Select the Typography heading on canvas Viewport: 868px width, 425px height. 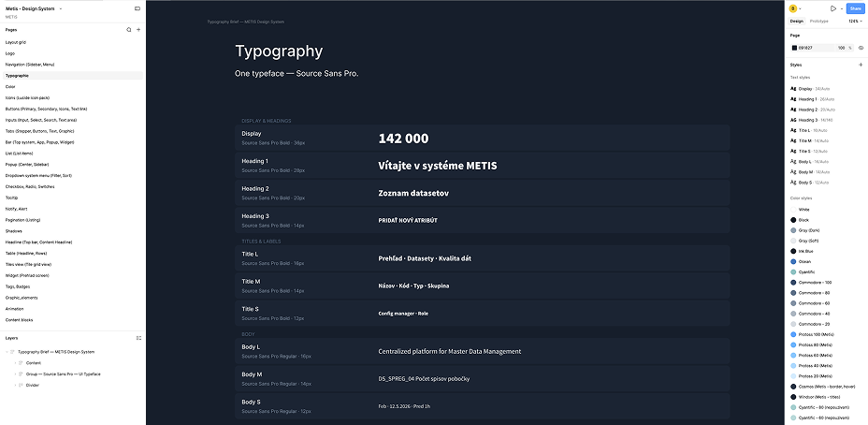tap(279, 51)
